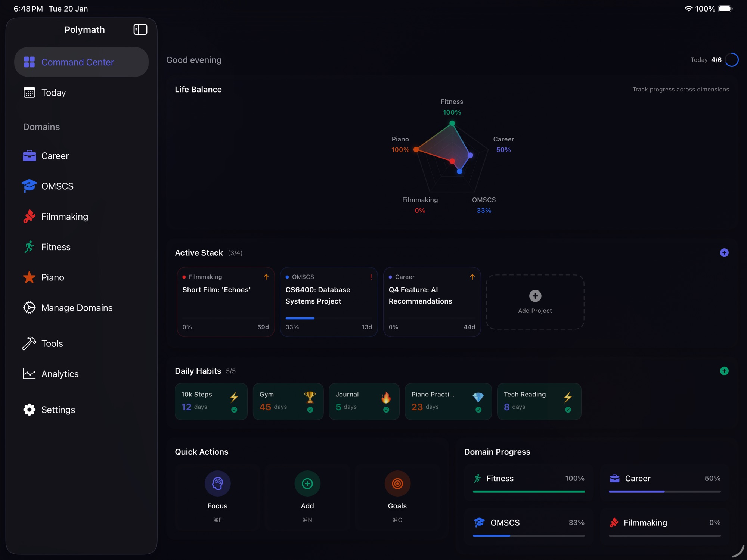Collapse the sidebar with the panel toggle
Viewport: 747px width, 560px height.
tap(140, 29)
